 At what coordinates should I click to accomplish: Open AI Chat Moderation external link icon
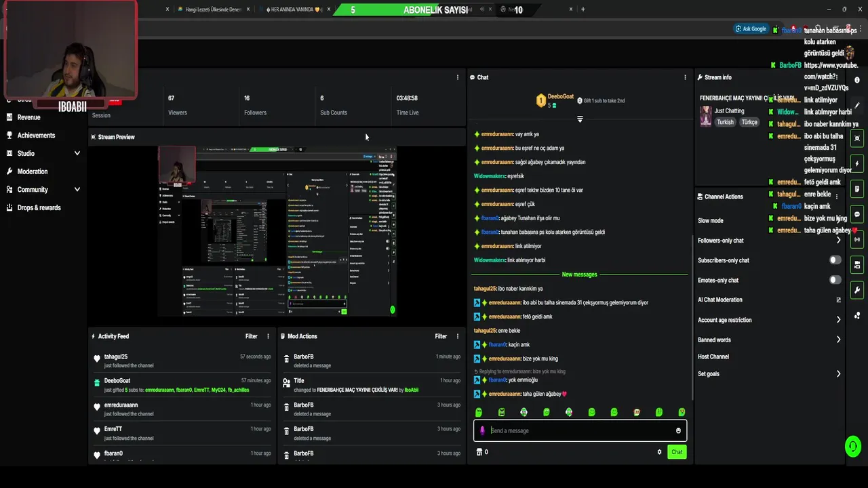pyautogui.click(x=838, y=300)
